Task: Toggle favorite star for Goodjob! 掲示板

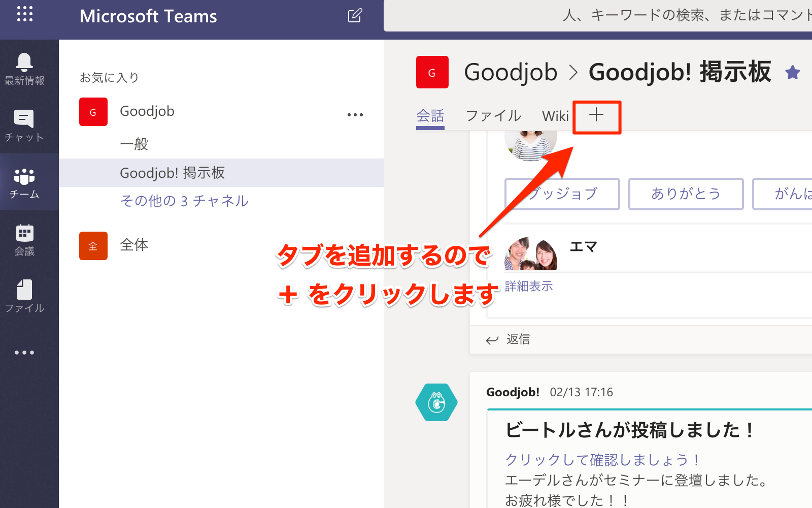Action: 793,73
